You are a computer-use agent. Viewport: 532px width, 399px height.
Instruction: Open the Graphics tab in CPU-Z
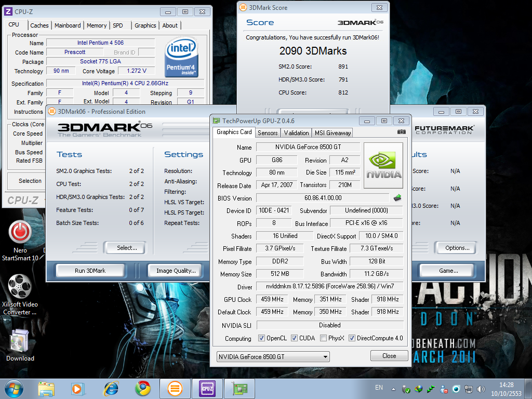pos(145,25)
